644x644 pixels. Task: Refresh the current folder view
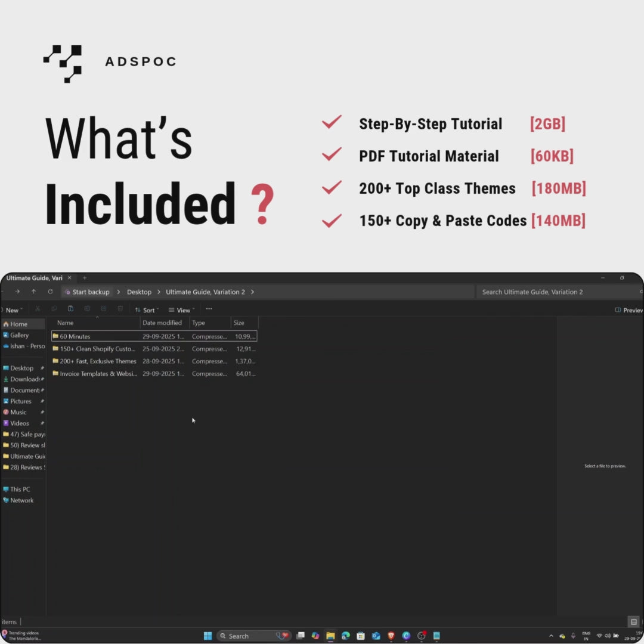[50, 292]
